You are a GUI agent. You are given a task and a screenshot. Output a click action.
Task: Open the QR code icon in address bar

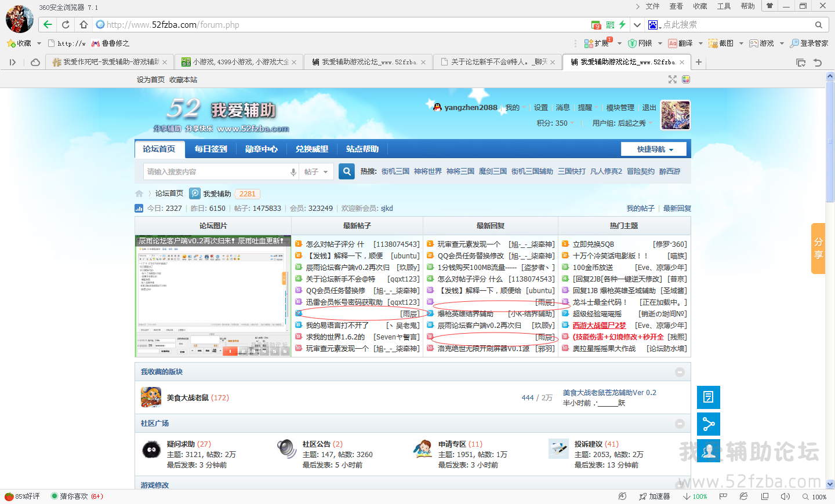pyautogui.click(x=610, y=25)
